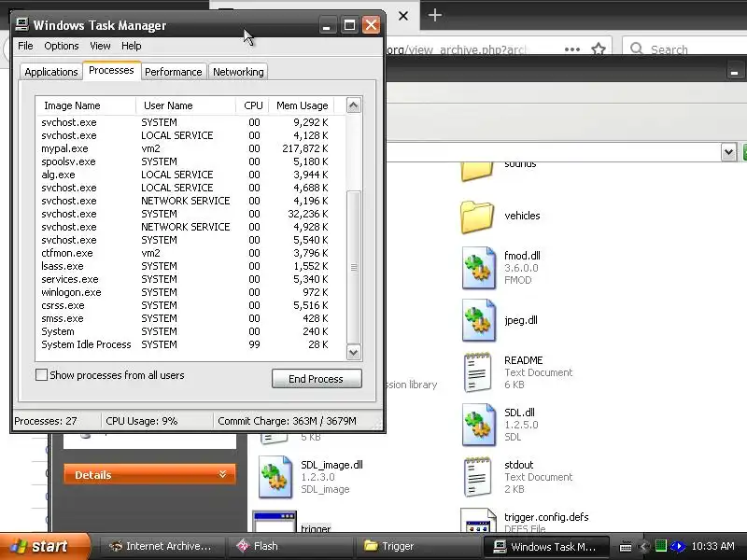
Task: Minimize the inner emulator window
Action: [x=734, y=73]
